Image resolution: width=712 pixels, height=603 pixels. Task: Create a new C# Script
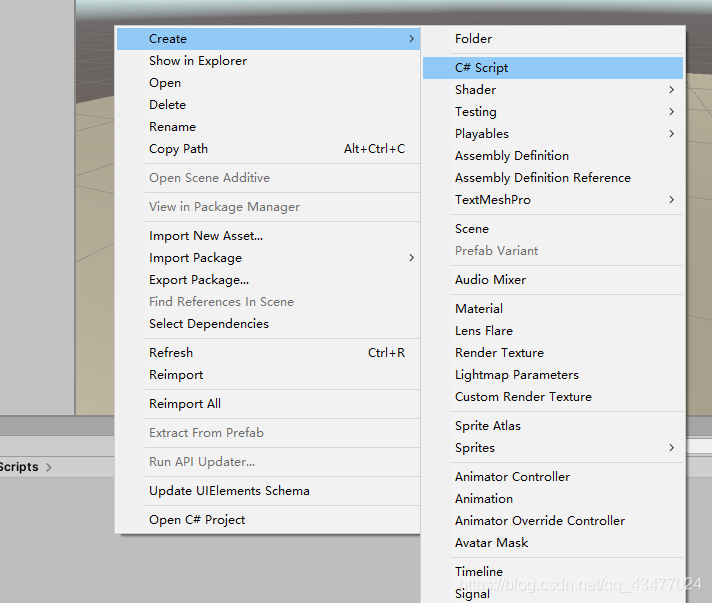(553, 68)
